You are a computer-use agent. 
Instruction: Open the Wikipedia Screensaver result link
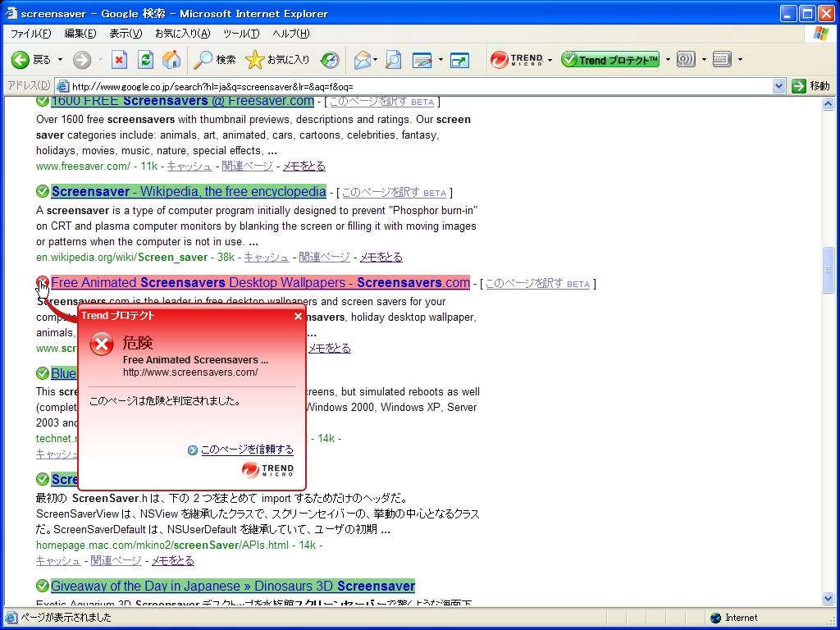pyautogui.click(x=189, y=191)
